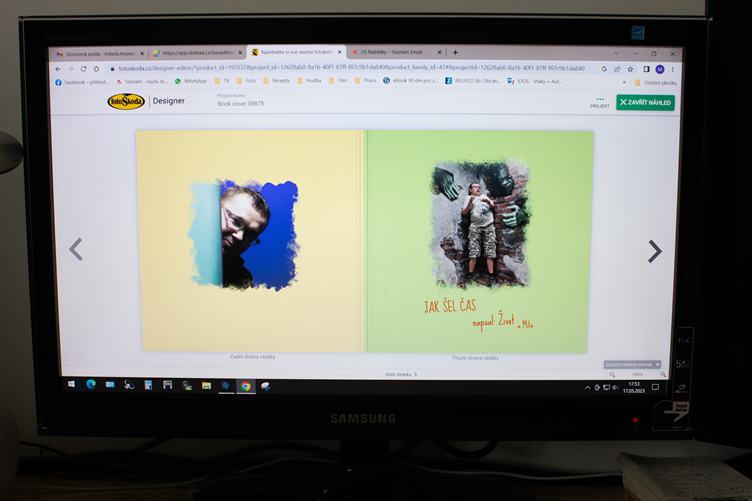This screenshot has width=752, height=501.
Task: Open File Explorer from taskbar
Action: pos(206,386)
